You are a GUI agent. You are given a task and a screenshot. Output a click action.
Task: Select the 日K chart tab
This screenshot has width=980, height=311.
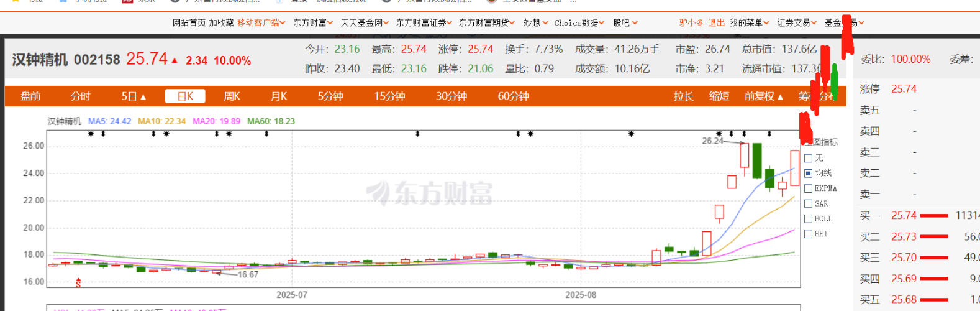click(x=185, y=96)
